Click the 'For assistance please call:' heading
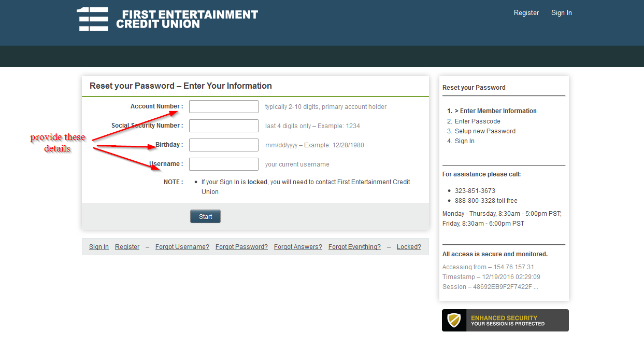Viewport: 644px width, 346px height. [482, 174]
